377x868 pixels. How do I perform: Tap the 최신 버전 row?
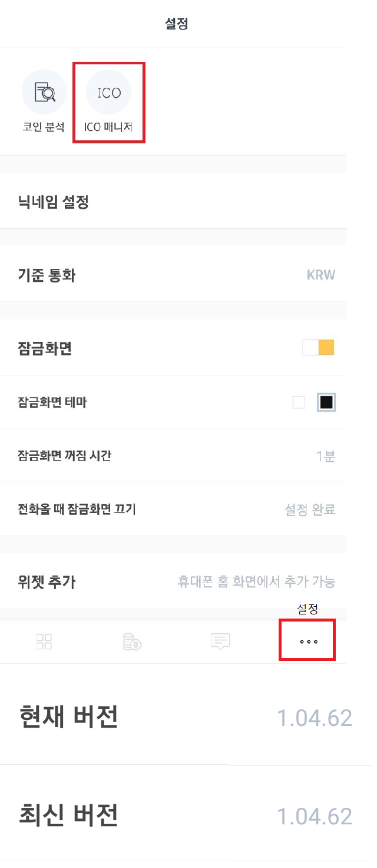point(68,815)
